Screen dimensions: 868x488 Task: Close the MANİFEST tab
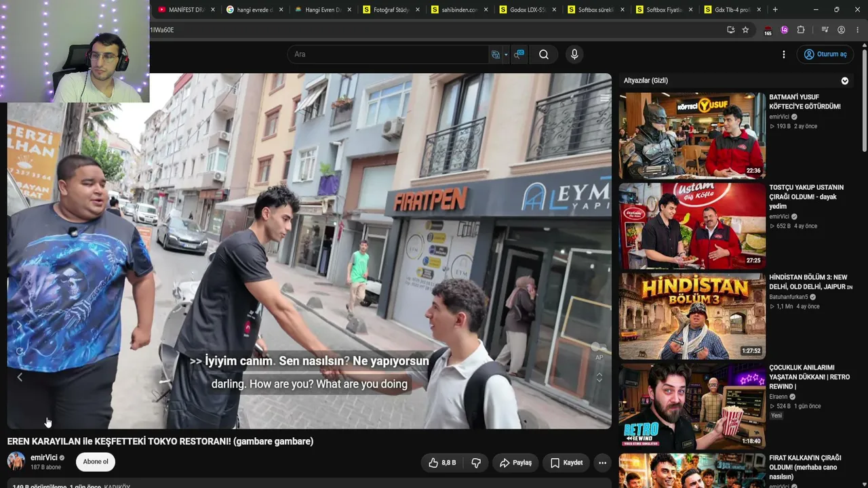[x=213, y=10]
